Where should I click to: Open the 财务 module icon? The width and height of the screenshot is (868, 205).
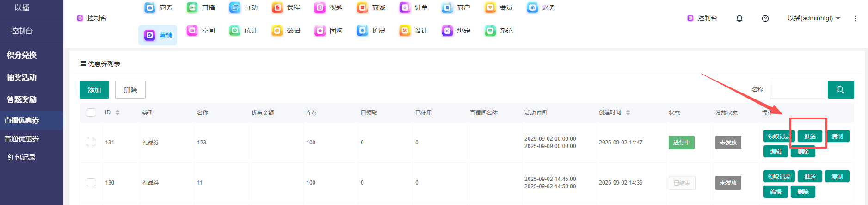(532, 8)
